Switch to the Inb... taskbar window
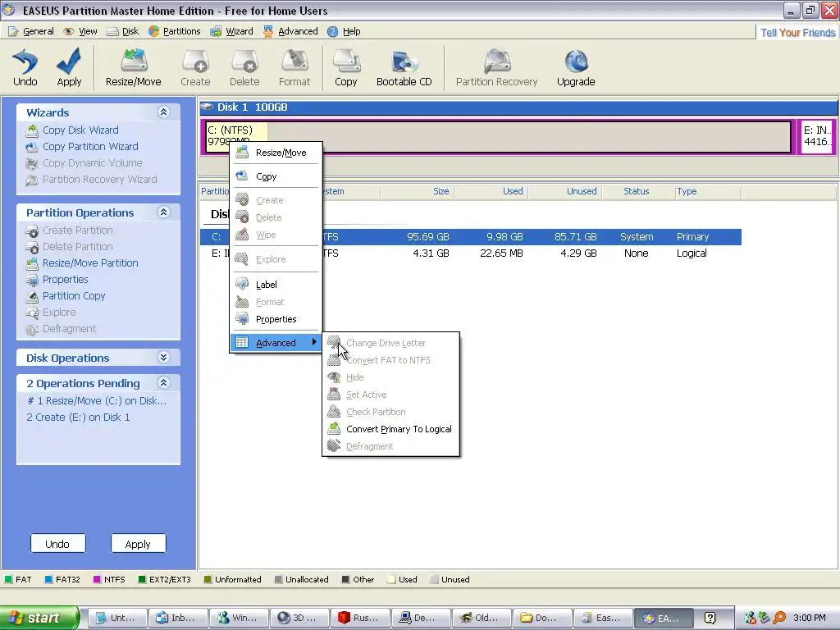This screenshot has width=840, height=630. 178,618
